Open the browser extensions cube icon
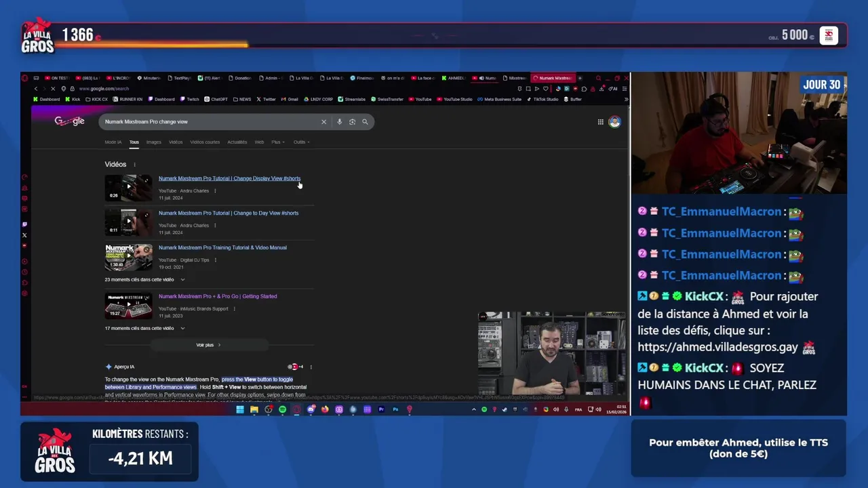 (584, 89)
